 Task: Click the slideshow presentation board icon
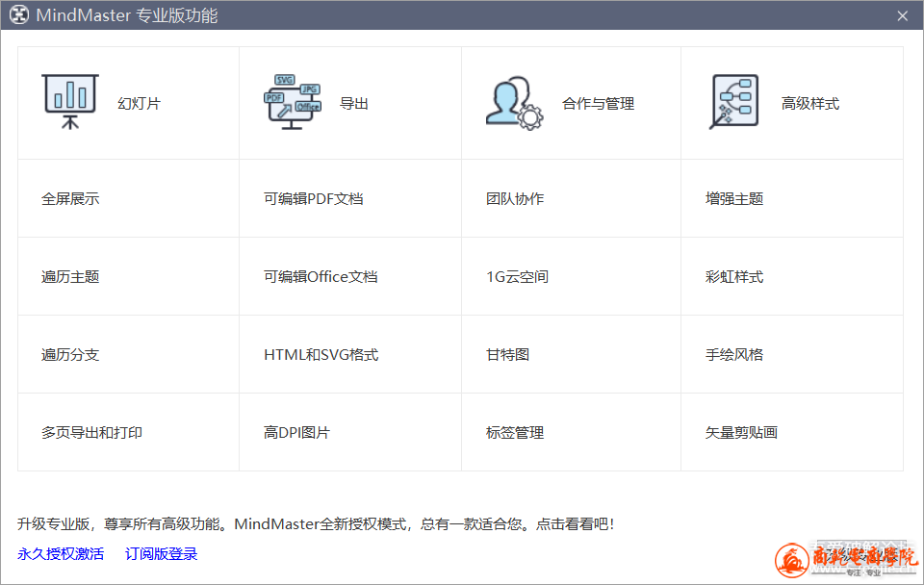pyautogui.click(x=70, y=101)
